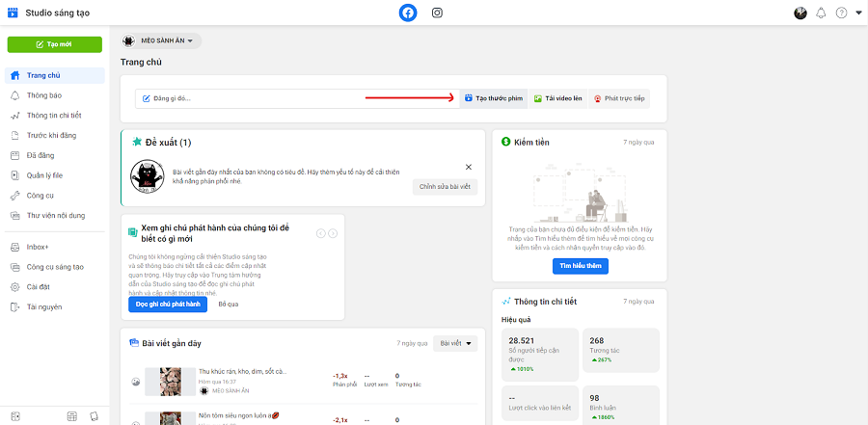Switch to the Instagram platform icon
Image resolution: width=868 pixels, height=425 pixels.
tap(437, 13)
